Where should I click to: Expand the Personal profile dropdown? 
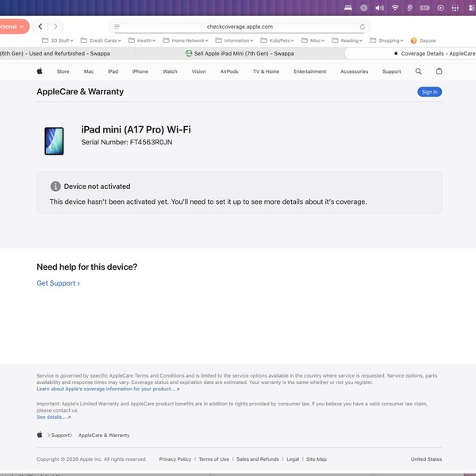[x=13, y=26]
